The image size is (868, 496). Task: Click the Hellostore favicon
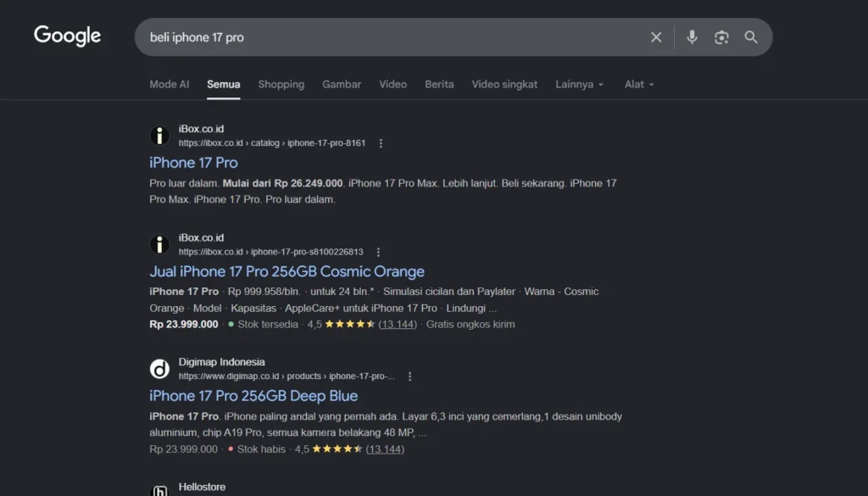pos(159,490)
